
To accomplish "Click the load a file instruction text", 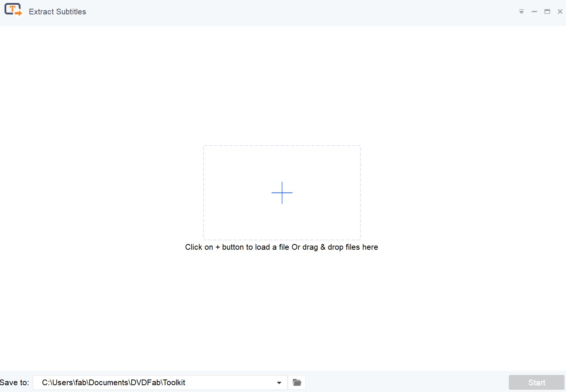I will click(x=282, y=247).
